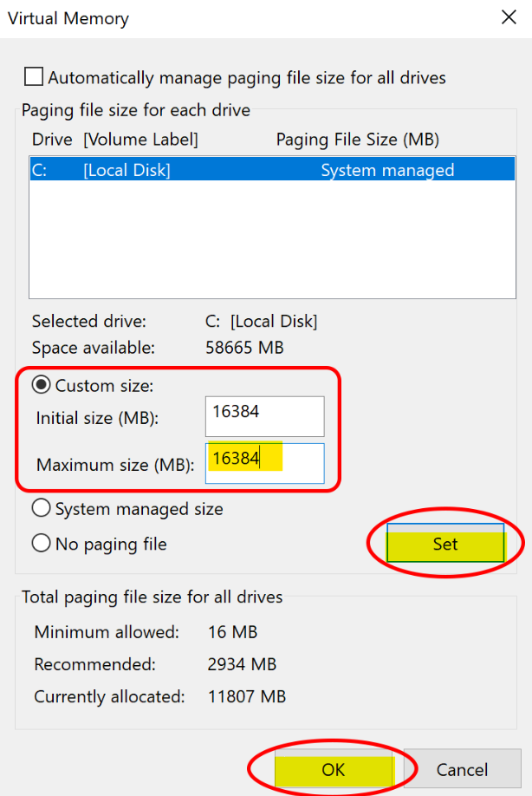The height and width of the screenshot is (796, 532).
Task: Click the 'No paging file' label text
Action: 111,545
